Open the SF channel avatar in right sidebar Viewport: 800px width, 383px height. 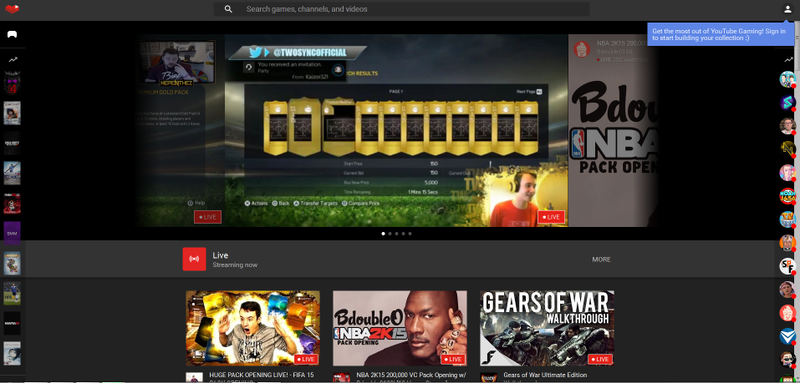(x=787, y=266)
